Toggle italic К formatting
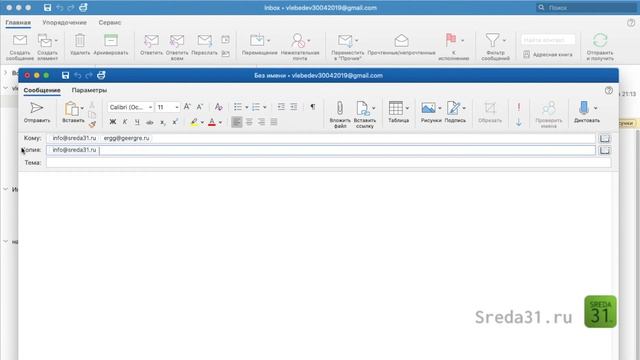This screenshot has width=640, height=360. coord(125,122)
